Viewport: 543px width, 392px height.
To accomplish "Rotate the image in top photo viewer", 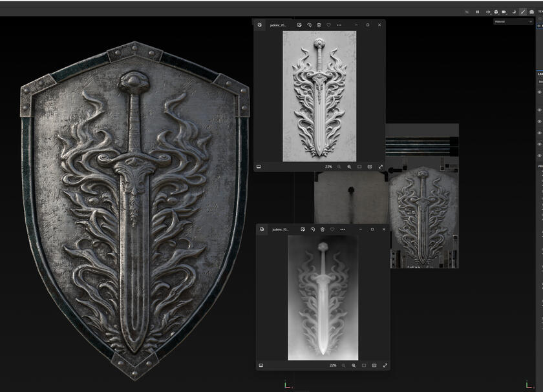I will (309, 25).
